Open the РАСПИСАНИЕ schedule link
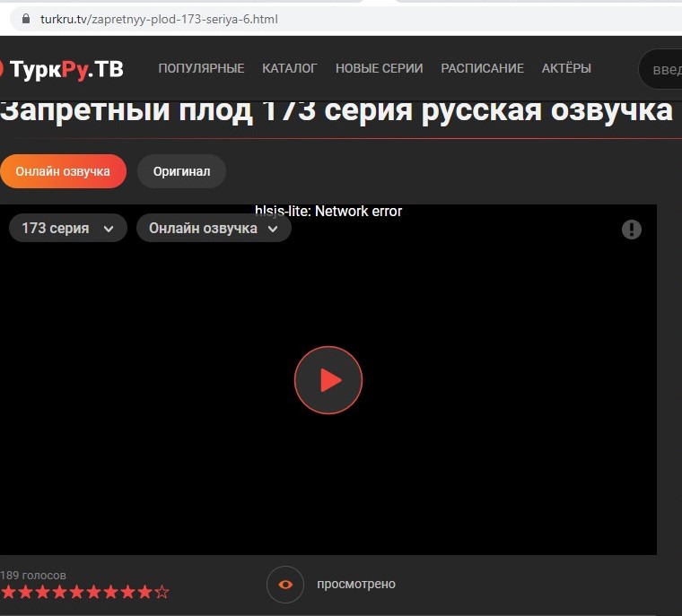Image resolution: width=682 pixels, height=616 pixels. [482, 69]
